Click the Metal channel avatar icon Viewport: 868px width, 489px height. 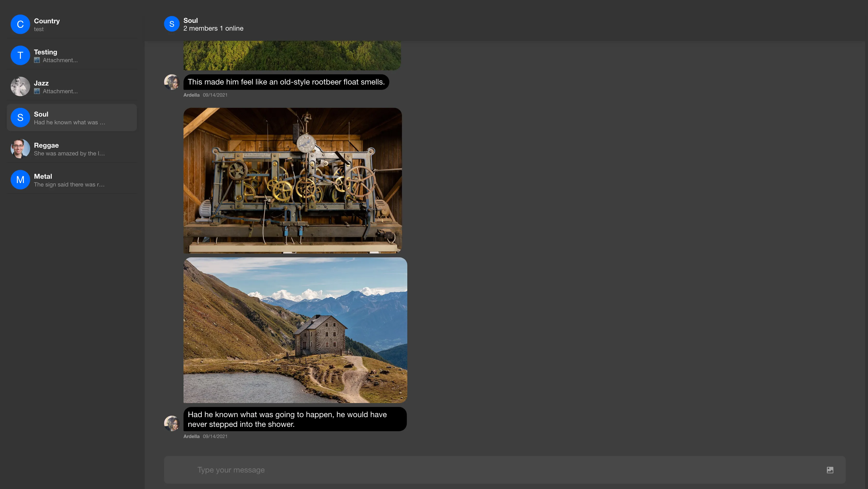click(20, 180)
